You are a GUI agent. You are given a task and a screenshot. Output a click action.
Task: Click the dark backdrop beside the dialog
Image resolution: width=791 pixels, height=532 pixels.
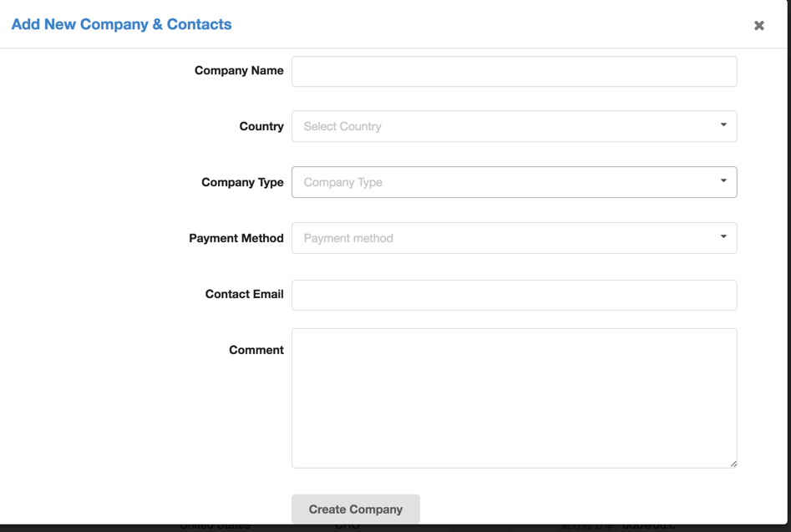(x=789, y=252)
